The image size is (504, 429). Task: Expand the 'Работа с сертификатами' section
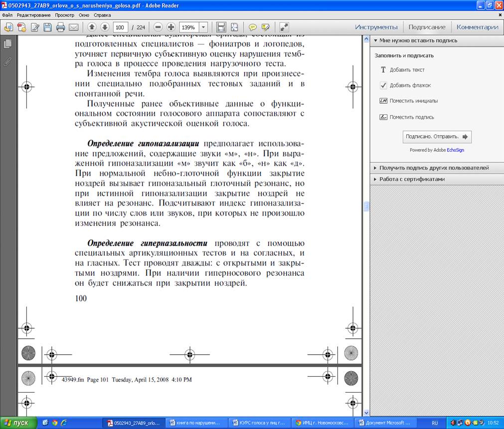(x=412, y=179)
